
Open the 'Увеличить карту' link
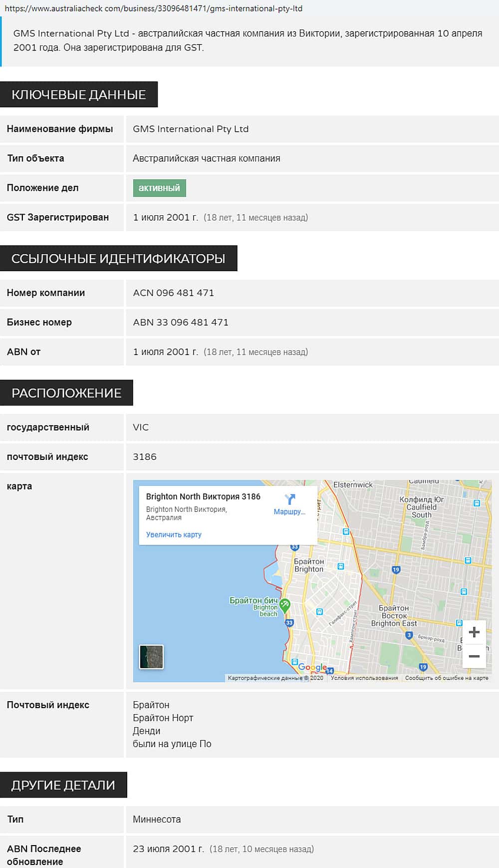[174, 534]
